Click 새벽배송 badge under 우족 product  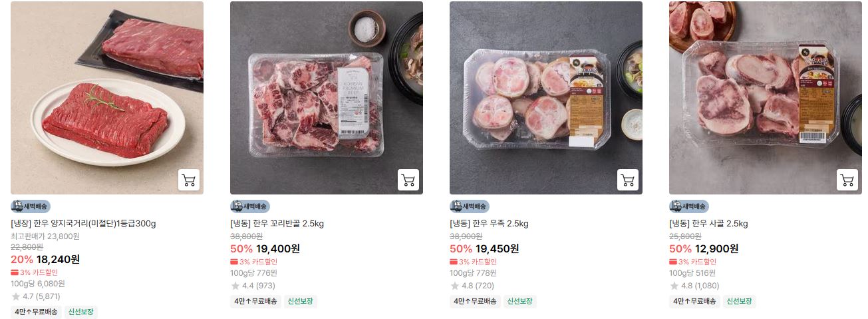470,206
